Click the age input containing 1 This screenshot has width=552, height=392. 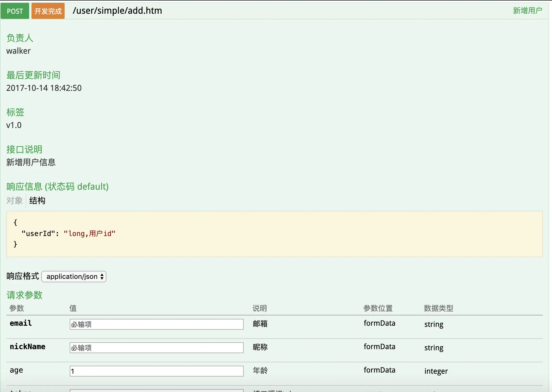pyautogui.click(x=156, y=371)
